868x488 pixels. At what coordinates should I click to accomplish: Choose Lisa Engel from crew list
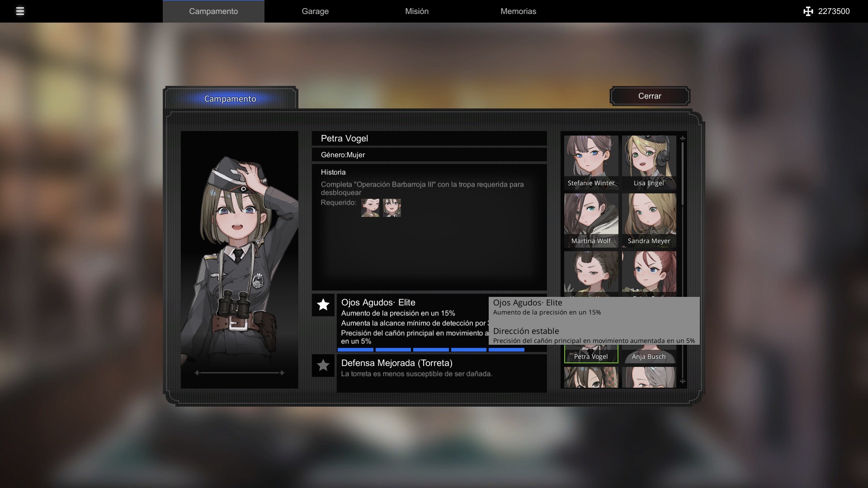[649, 162]
